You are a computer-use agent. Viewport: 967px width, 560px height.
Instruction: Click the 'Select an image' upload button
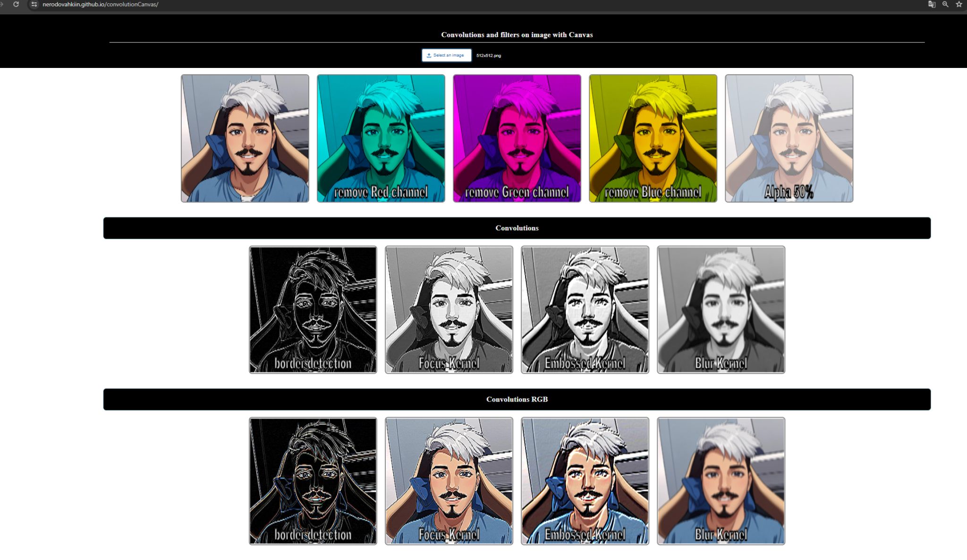[446, 55]
